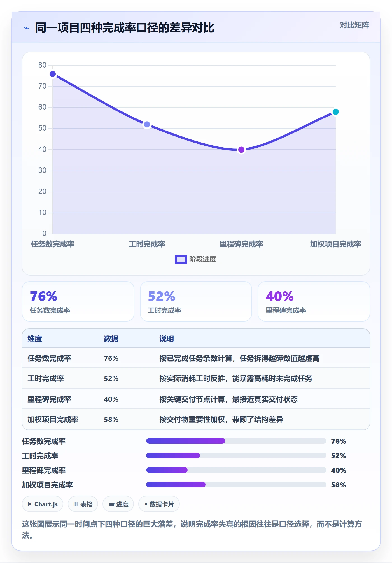Viewport: 392px width, 563px height.
Task: Click the 40% 里程碑完成率 progress bar
Action: click(x=236, y=470)
